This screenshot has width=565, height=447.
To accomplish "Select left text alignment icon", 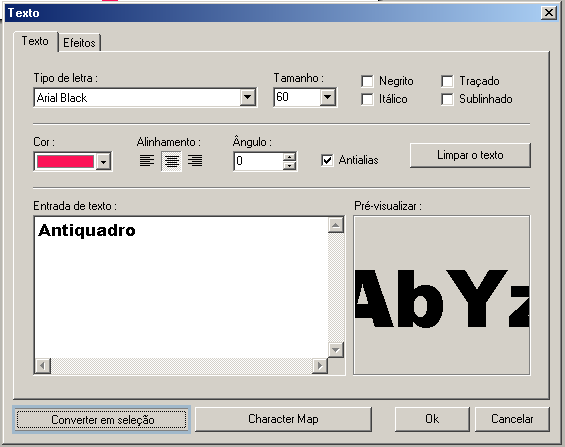I will click(147, 161).
